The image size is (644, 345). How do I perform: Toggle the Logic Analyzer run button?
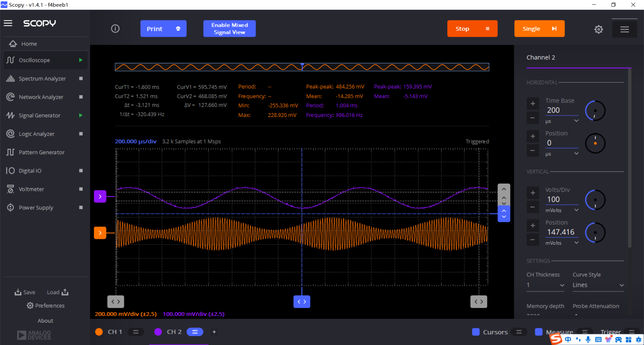(81, 134)
